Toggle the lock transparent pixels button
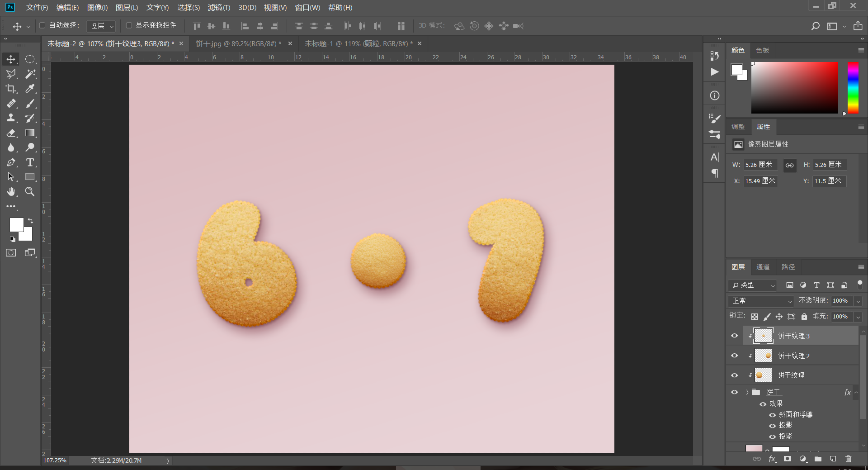The image size is (868, 470). pyautogui.click(x=755, y=317)
